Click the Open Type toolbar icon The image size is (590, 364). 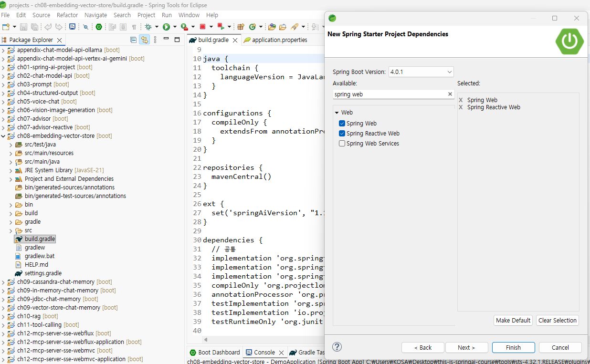pos(272,27)
